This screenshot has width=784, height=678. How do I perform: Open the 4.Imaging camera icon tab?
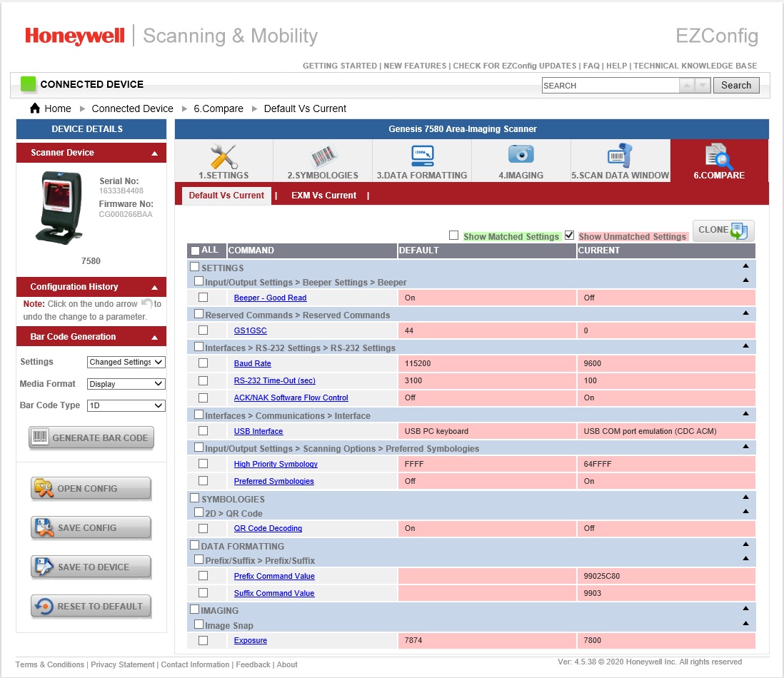click(x=521, y=155)
